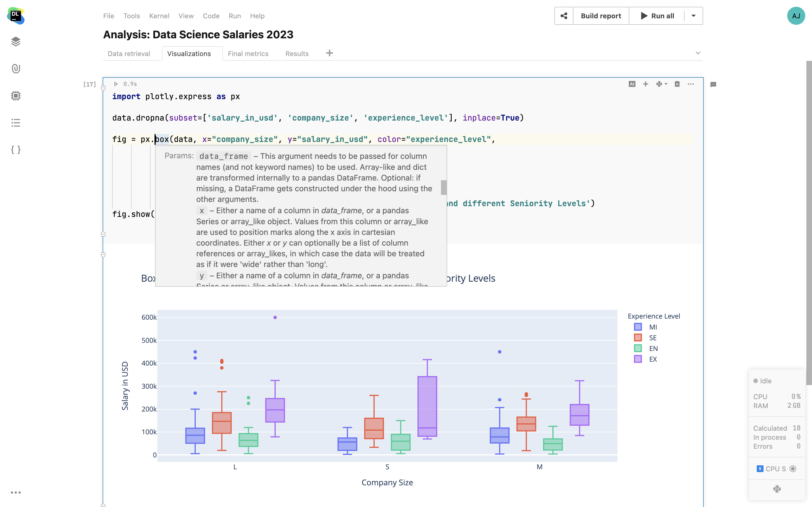Toggle the SE series in the legend
This screenshot has height=507, width=812.
pos(652,338)
